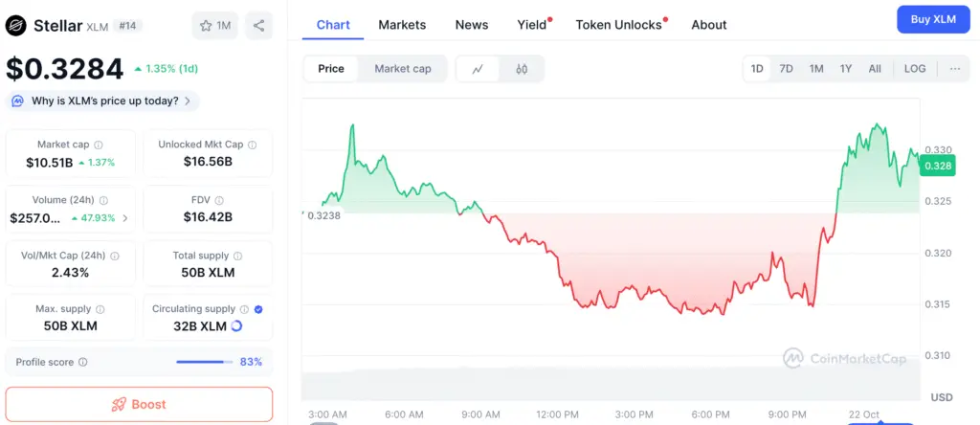
Task: Toggle chart to Price view
Action: (x=331, y=69)
